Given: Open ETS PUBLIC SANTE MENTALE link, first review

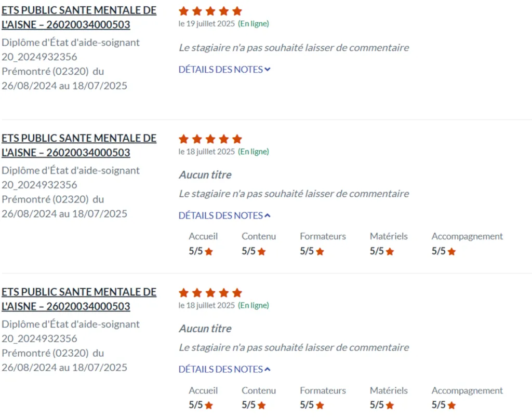Looking at the screenshot, I should tap(79, 18).
